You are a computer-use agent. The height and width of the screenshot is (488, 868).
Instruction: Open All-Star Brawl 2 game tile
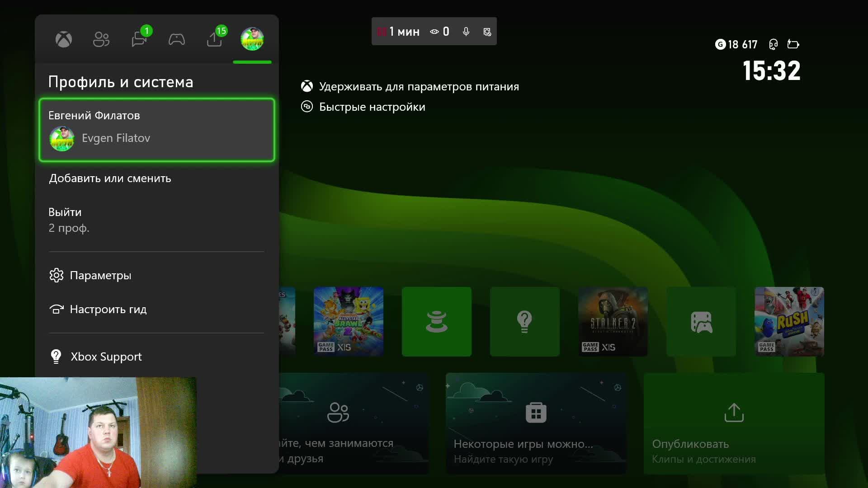(x=349, y=321)
